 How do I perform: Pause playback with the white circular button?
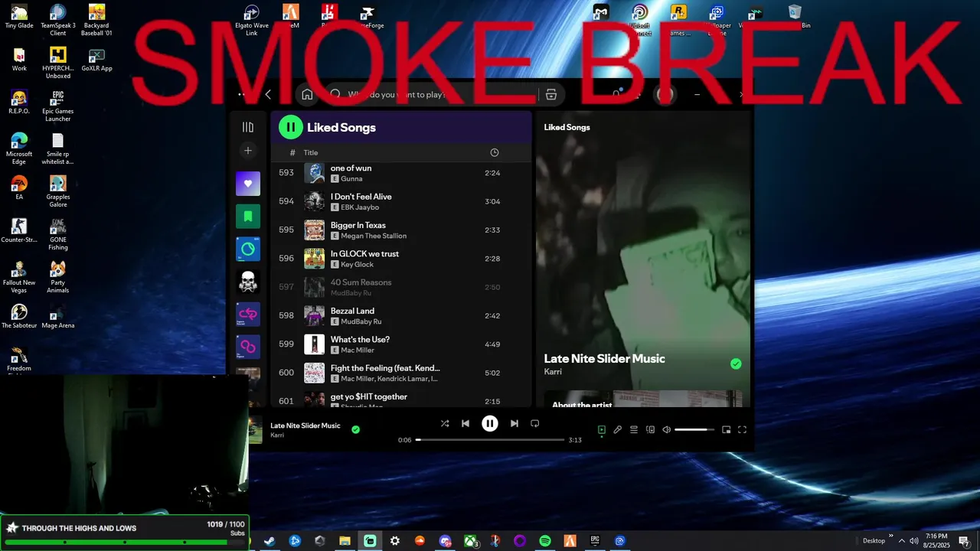[x=490, y=423]
